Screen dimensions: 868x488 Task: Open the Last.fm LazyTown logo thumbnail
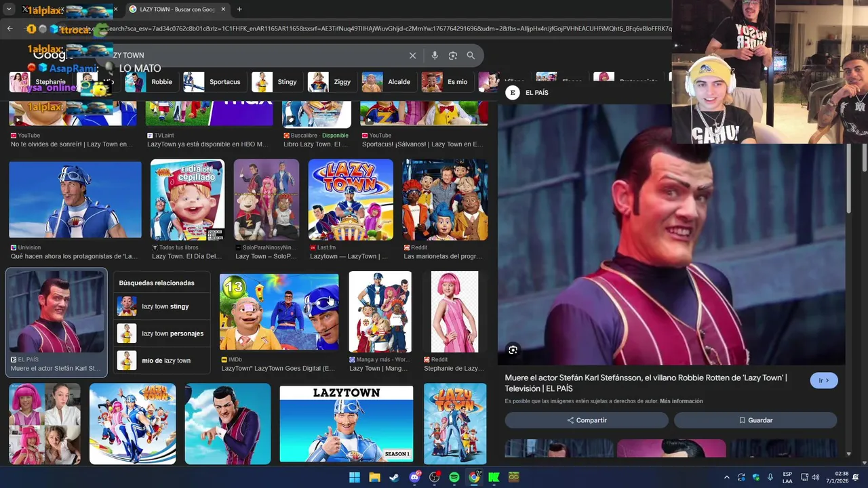(351, 200)
